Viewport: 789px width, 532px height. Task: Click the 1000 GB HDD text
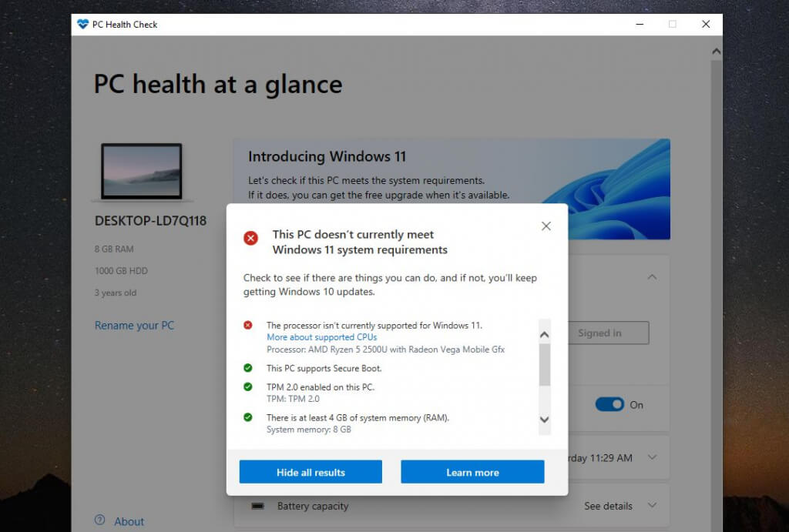(x=121, y=271)
